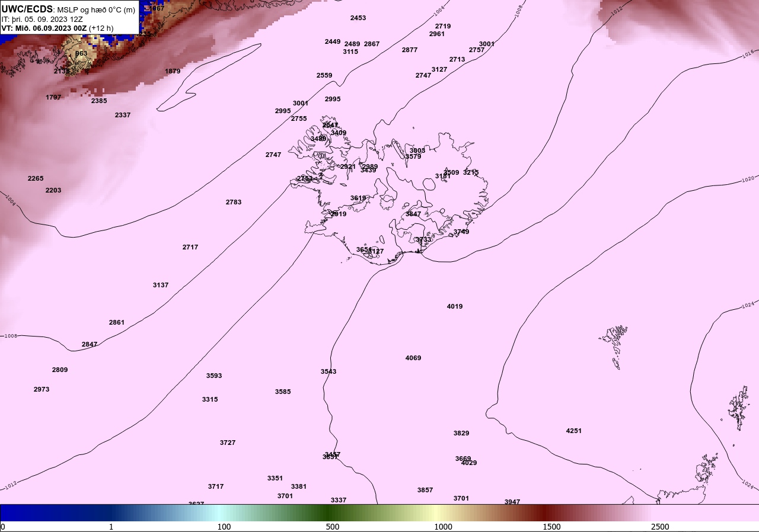The image size is (759, 532).
Task: Click the 3315 height value
Action: pyautogui.click(x=210, y=399)
